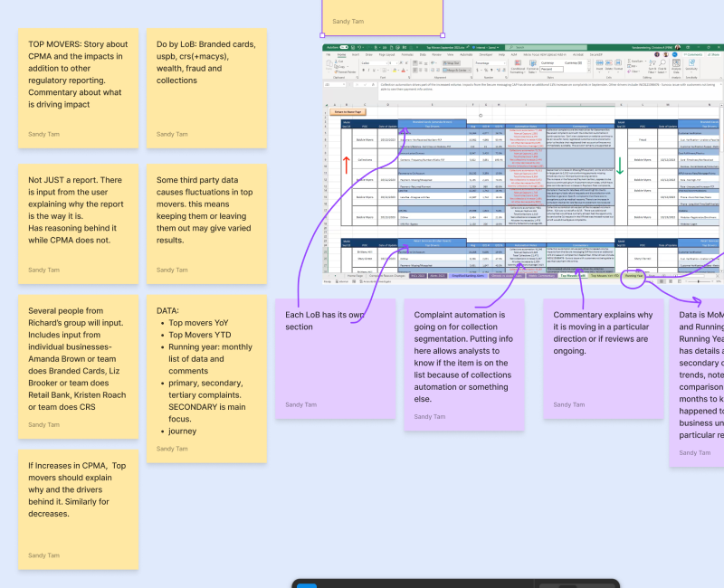Select the 'If Increases in CPMA' sticky note
This screenshot has height=588, width=724.
(x=78, y=509)
